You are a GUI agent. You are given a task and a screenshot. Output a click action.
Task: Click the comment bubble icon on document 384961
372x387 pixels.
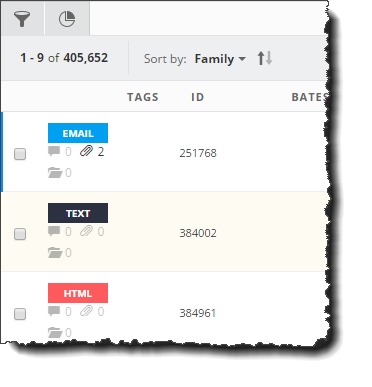[54, 311]
